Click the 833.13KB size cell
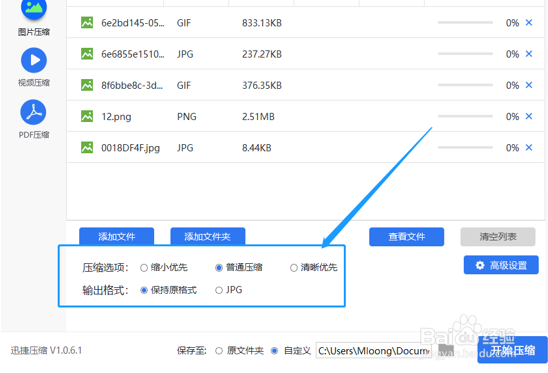 [x=262, y=23]
